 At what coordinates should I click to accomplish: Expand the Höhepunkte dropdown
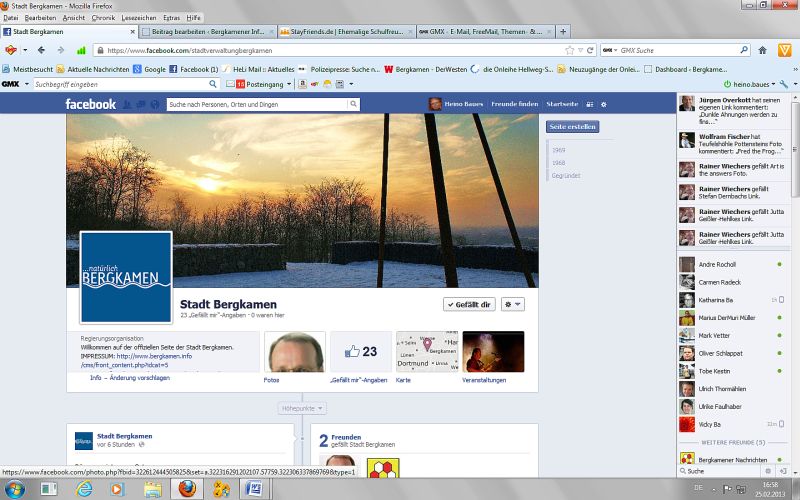(302, 409)
